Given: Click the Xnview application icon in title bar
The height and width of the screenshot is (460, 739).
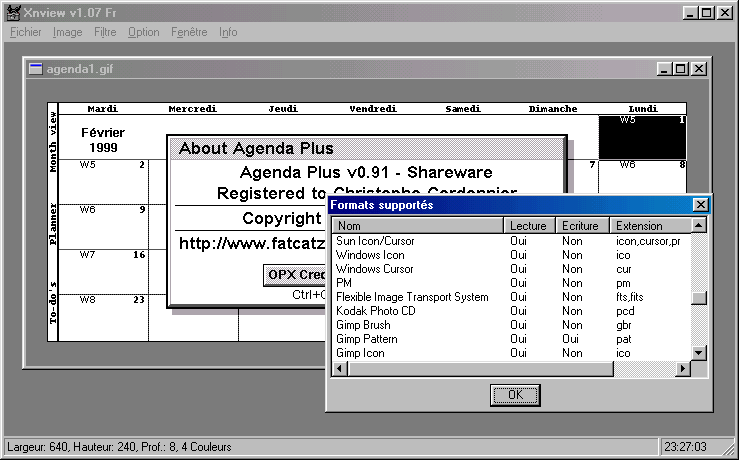Looking at the screenshot, I should click(14, 13).
